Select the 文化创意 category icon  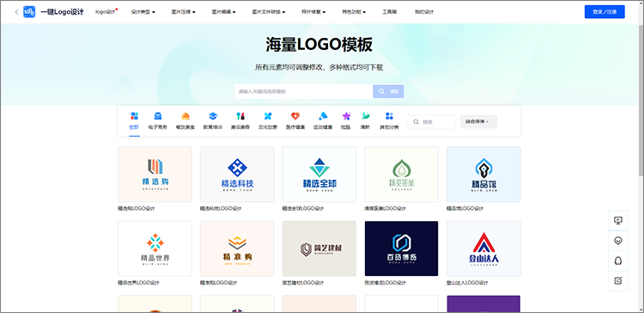[268, 116]
